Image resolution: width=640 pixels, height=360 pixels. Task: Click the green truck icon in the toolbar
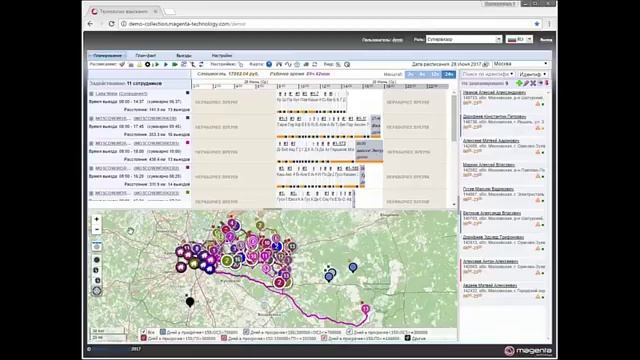[175, 64]
